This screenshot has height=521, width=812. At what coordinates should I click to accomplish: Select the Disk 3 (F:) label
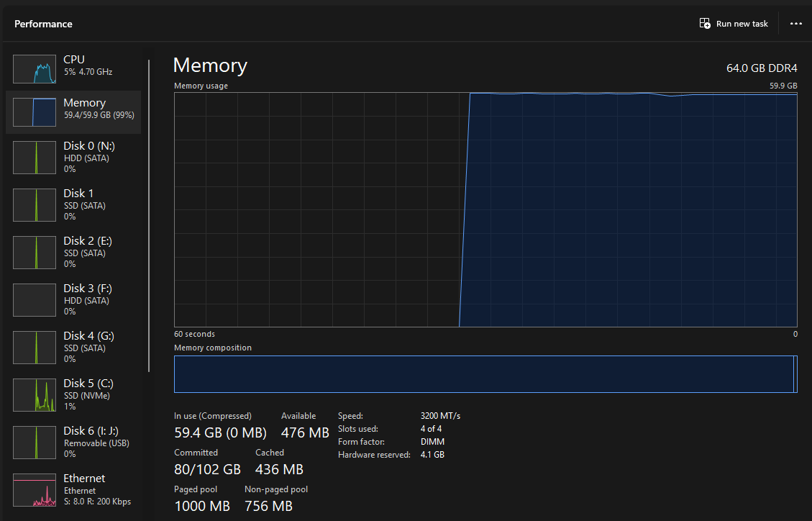pyautogui.click(x=88, y=289)
